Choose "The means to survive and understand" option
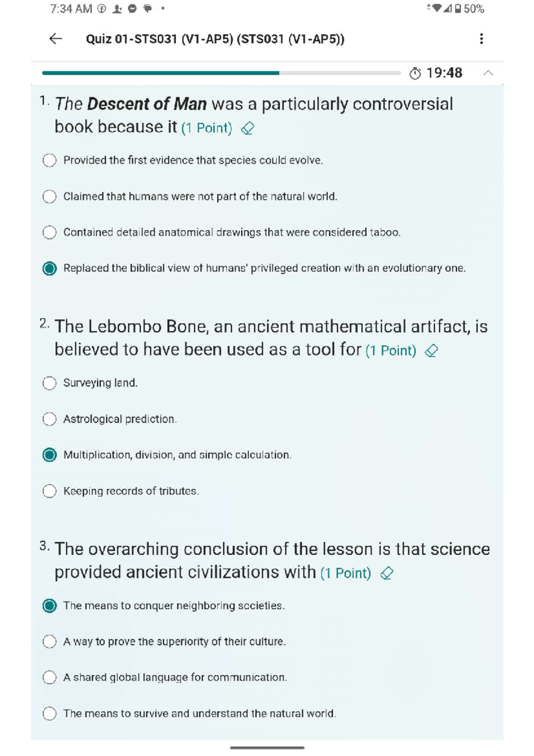Screen dimensions: 534x756 click(49, 713)
